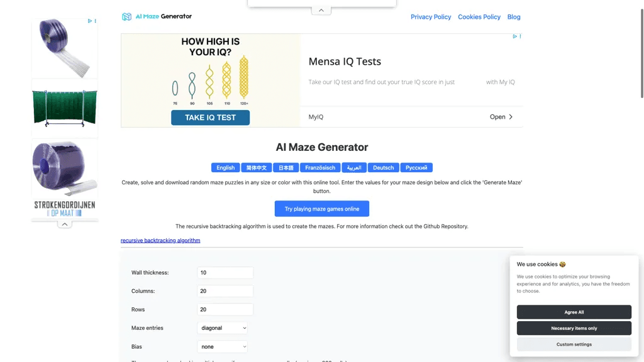Switch language to English
The width and height of the screenshot is (644, 362).
226,167
